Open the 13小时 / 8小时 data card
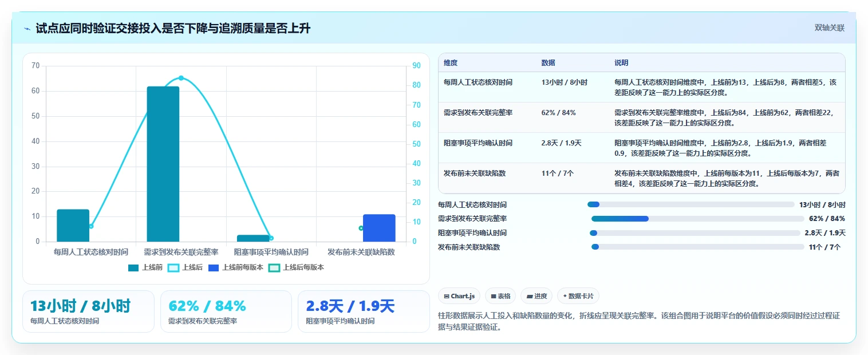Image resolution: width=868 pixels, height=355 pixels. click(88, 311)
